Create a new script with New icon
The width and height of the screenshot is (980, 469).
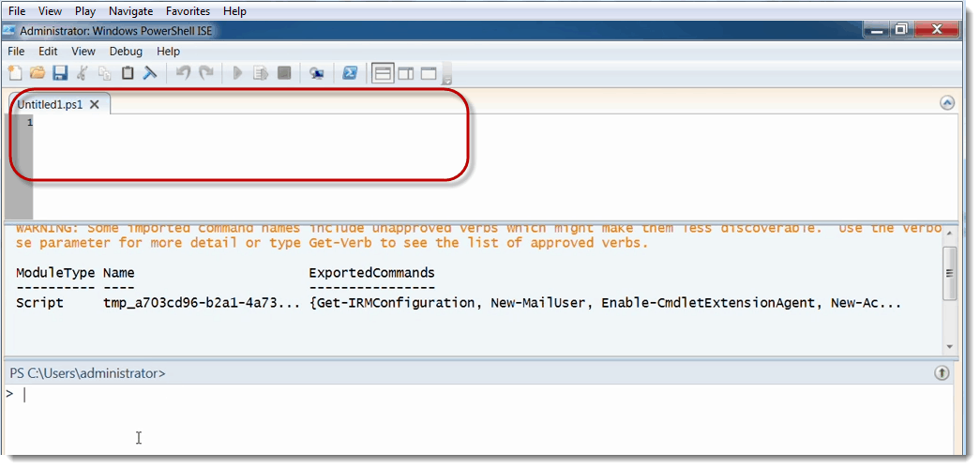tap(14, 73)
